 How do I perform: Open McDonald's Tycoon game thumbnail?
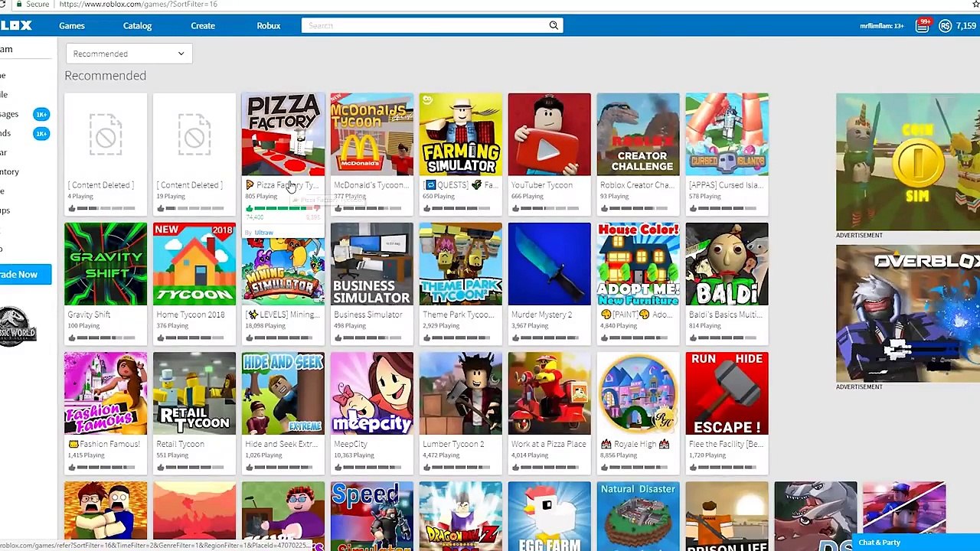[372, 135]
